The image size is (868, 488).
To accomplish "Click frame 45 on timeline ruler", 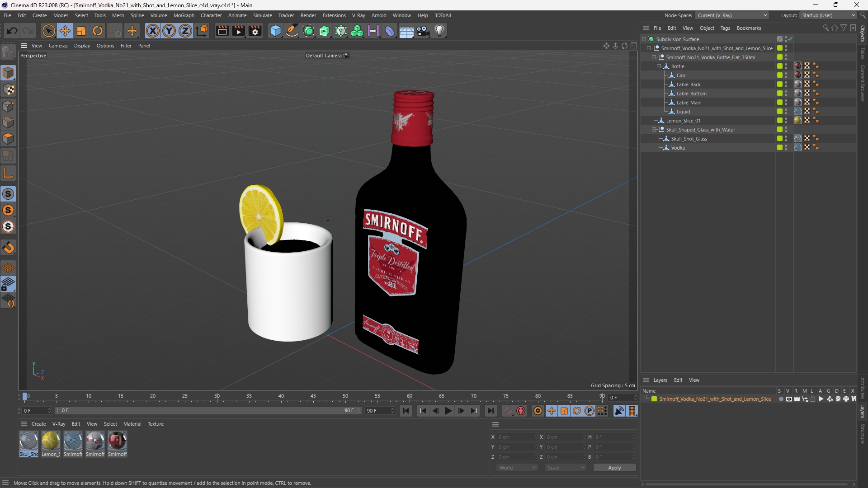I will tap(313, 396).
